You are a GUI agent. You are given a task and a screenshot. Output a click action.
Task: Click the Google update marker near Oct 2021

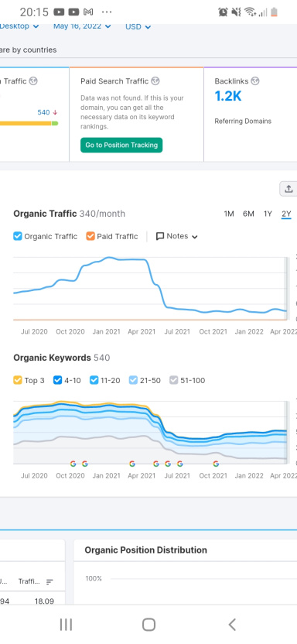216,464
